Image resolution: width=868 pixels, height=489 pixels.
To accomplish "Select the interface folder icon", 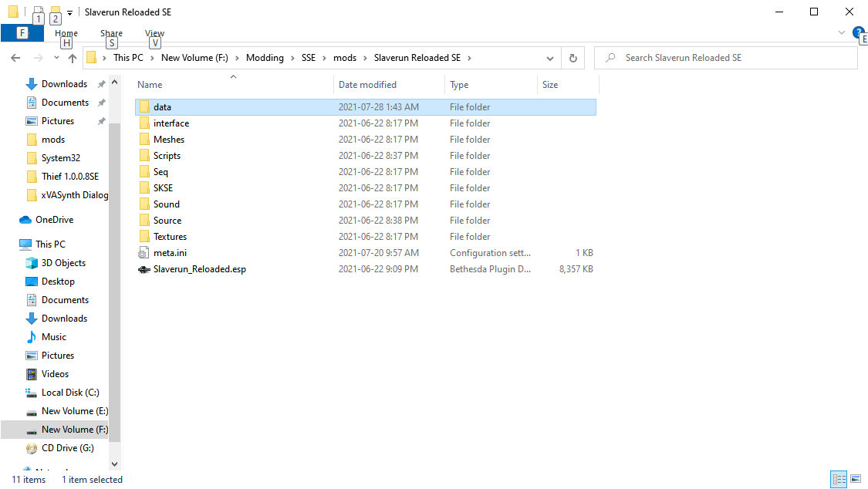I will click(x=144, y=123).
